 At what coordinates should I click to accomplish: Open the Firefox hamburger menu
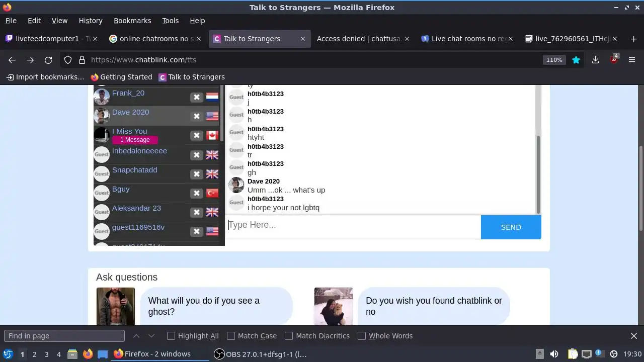pos(632,60)
